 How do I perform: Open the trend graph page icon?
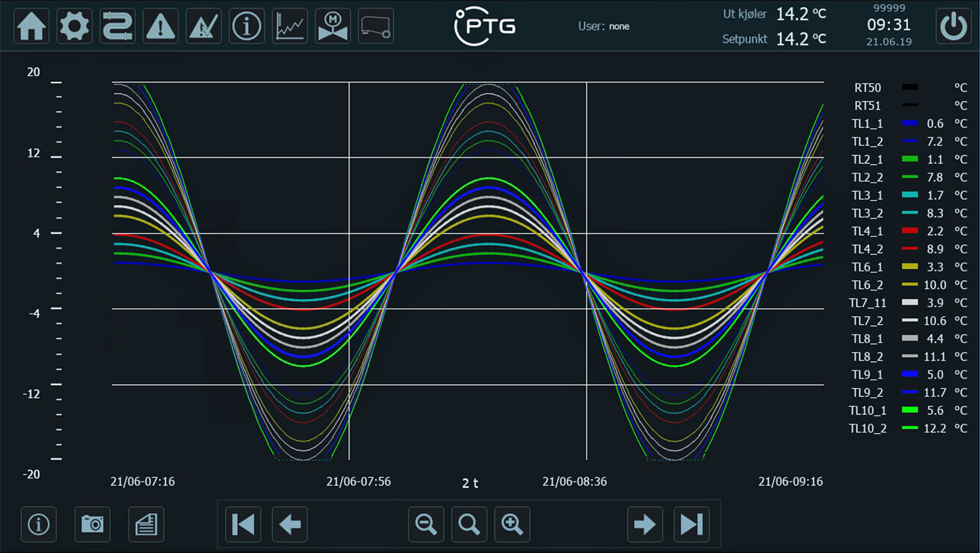(x=289, y=27)
